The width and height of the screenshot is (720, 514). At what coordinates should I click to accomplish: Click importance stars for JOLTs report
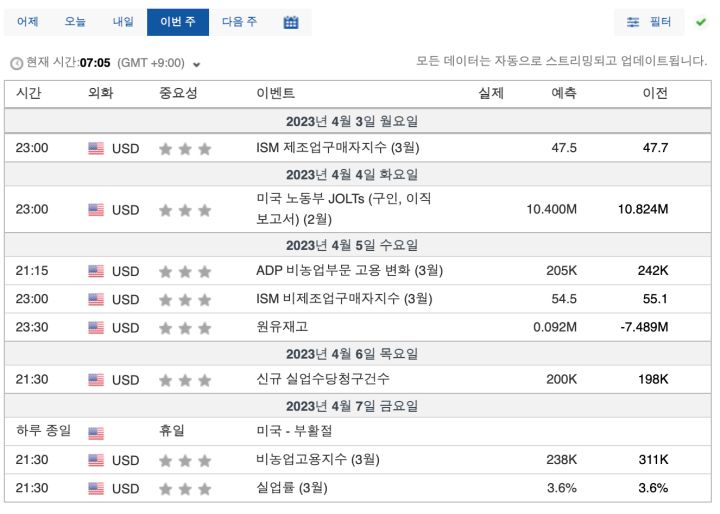pos(185,210)
